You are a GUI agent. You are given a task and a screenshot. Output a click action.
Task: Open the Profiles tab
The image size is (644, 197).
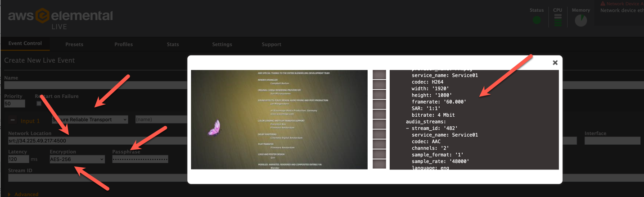pyautogui.click(x=123, y=44)
